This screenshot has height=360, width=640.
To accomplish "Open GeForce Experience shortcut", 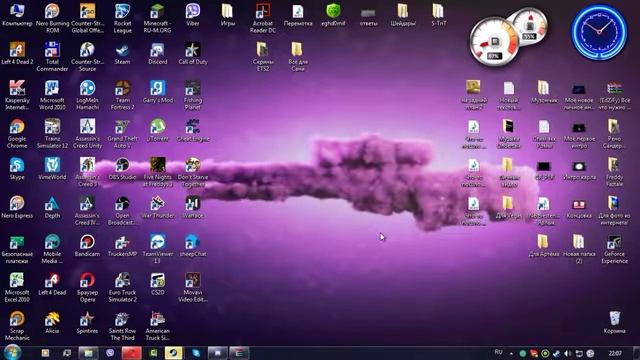I will point(614,248).
